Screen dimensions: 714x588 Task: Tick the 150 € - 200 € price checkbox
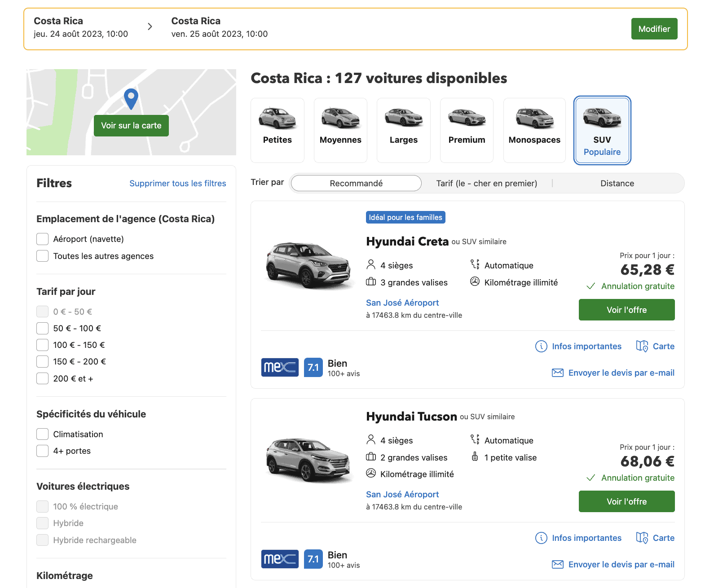[43, 361]
